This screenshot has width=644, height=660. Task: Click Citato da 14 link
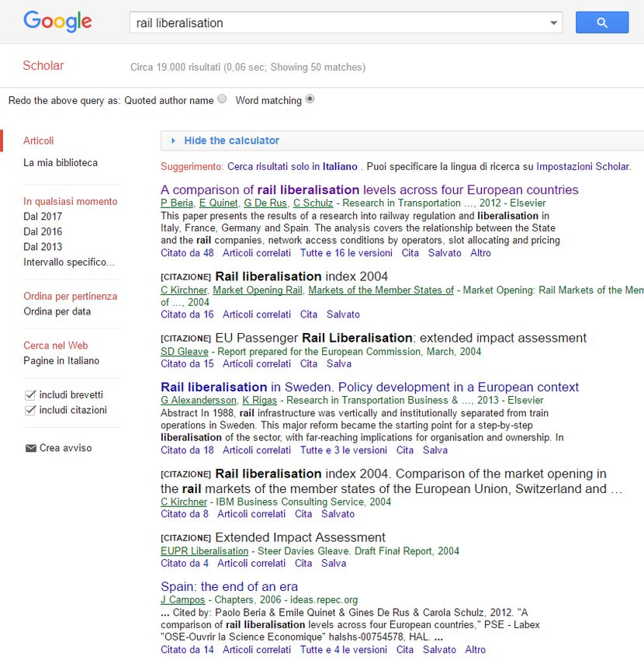[x=187, y=650]
